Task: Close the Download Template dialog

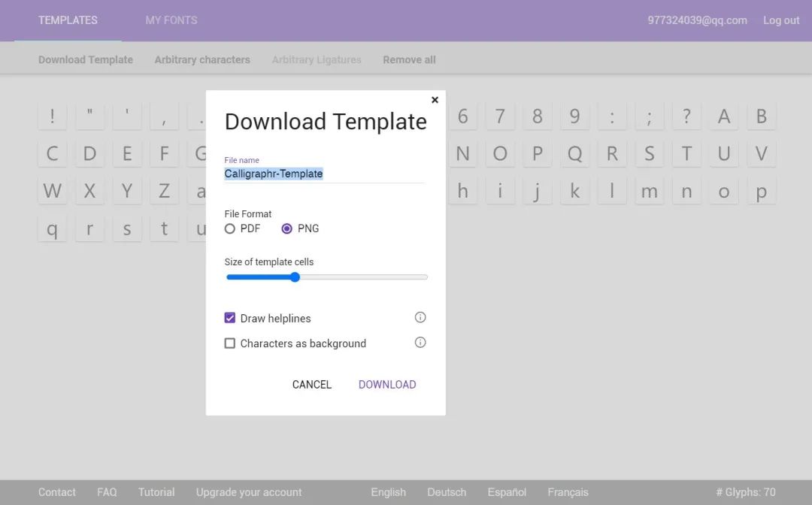Action: click(435, 100)
